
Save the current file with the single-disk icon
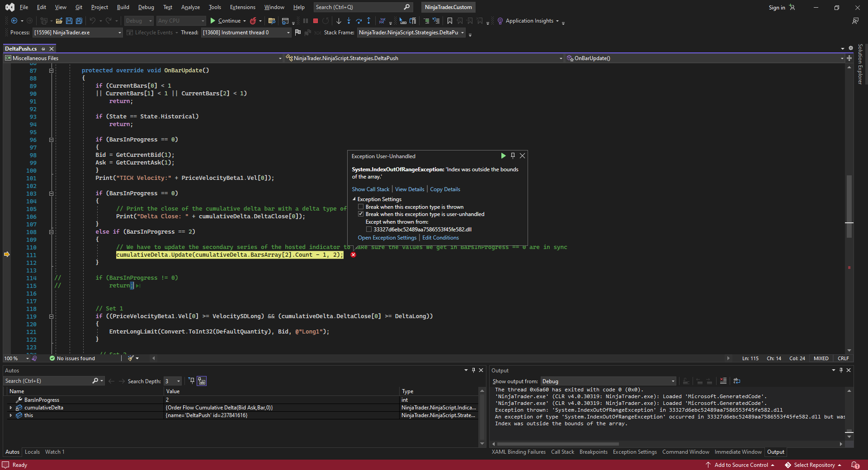tap(69, 21)
